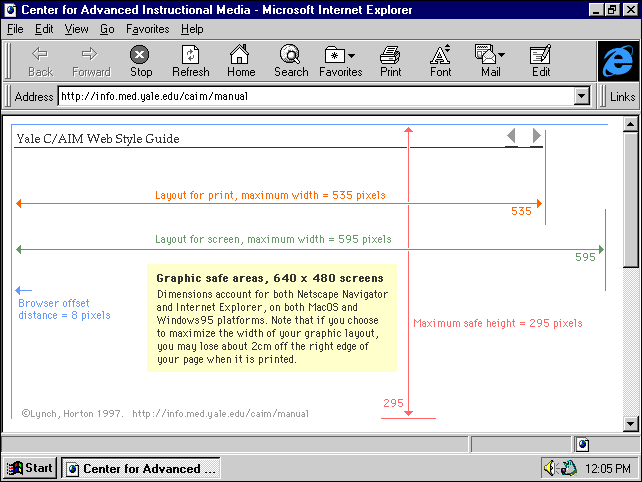
Task: Change text size with the Font button
Action: (x=441, y=61)
